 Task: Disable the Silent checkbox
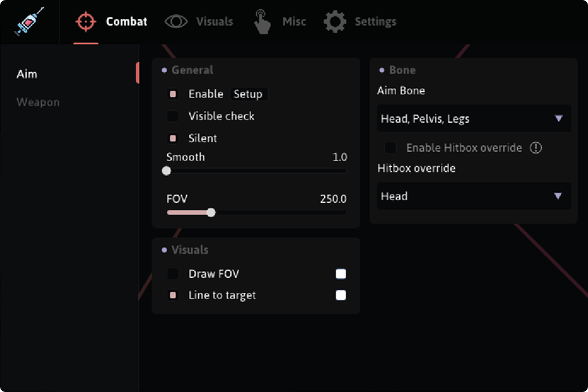pyautogui.click(x=173, y=138)
